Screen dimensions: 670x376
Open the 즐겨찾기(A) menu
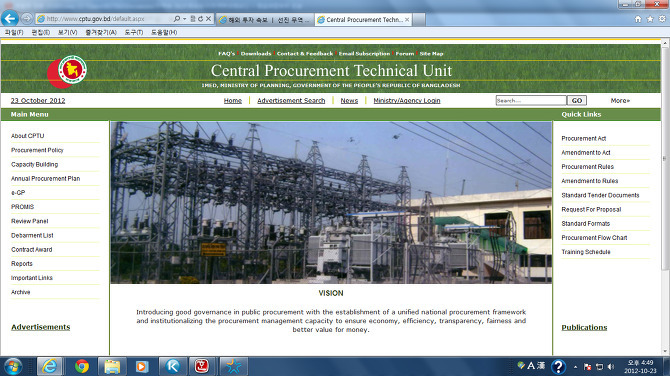(101, 32)
